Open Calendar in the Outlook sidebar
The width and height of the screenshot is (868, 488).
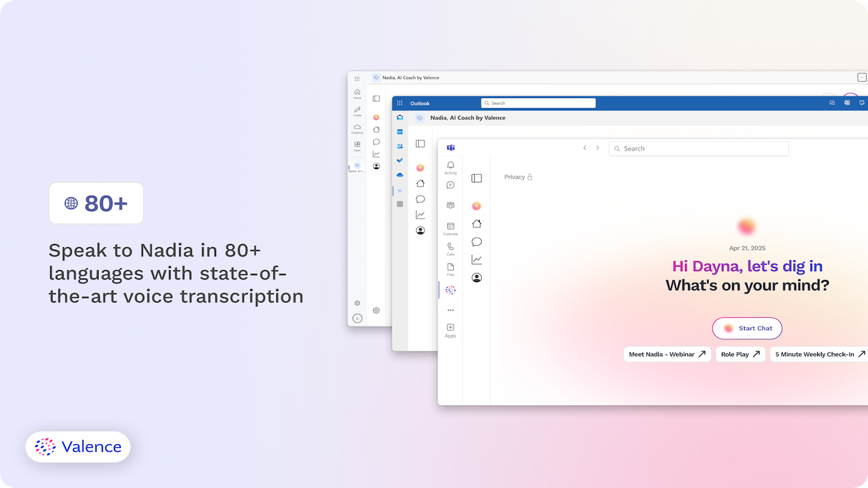[x=400, y=132]
